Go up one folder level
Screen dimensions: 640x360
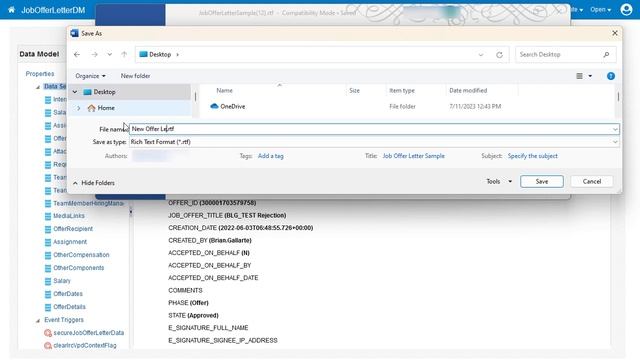124,54
